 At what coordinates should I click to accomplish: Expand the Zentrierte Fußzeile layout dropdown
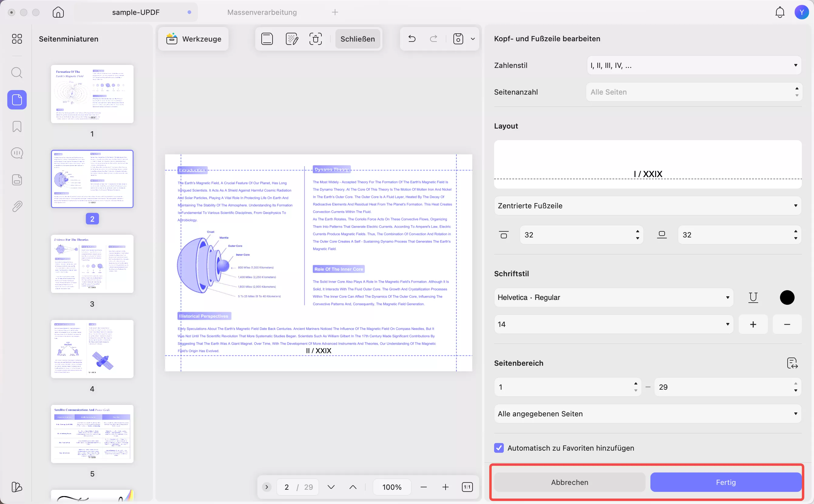(648, 206)
